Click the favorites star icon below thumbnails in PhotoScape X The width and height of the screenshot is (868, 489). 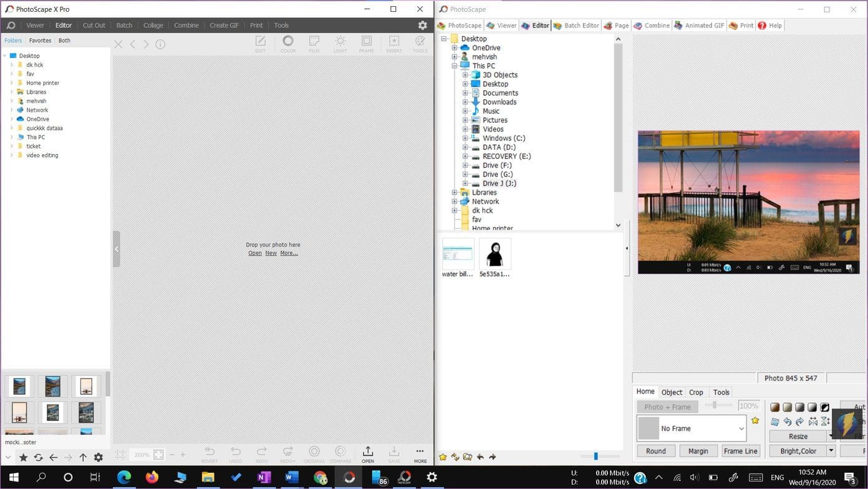pyautogui.click(x=23, y=457)
